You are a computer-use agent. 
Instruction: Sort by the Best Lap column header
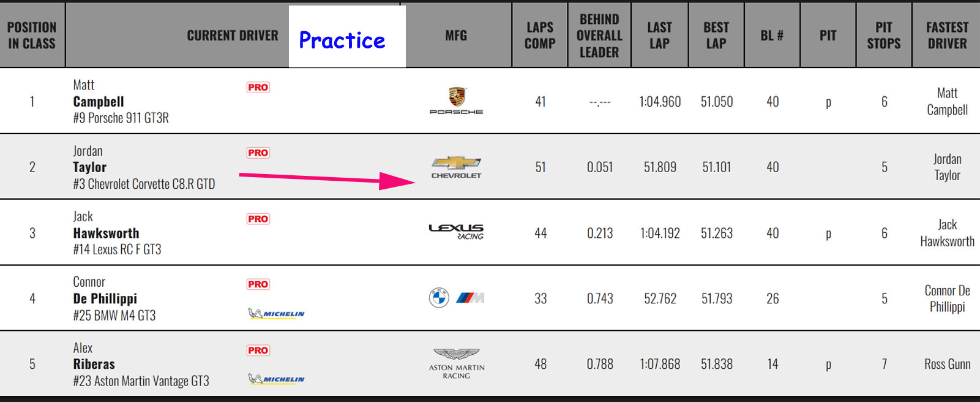(x=716, y=36)
